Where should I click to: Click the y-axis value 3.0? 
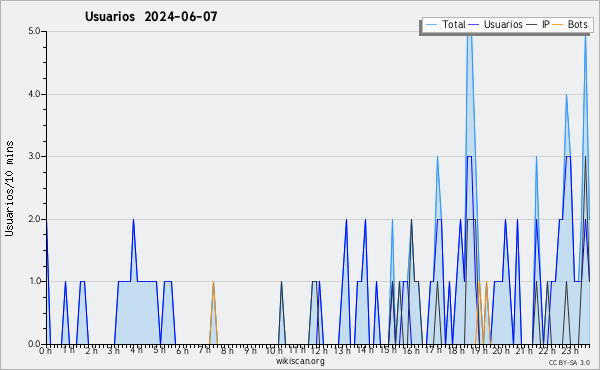point(34,156)
